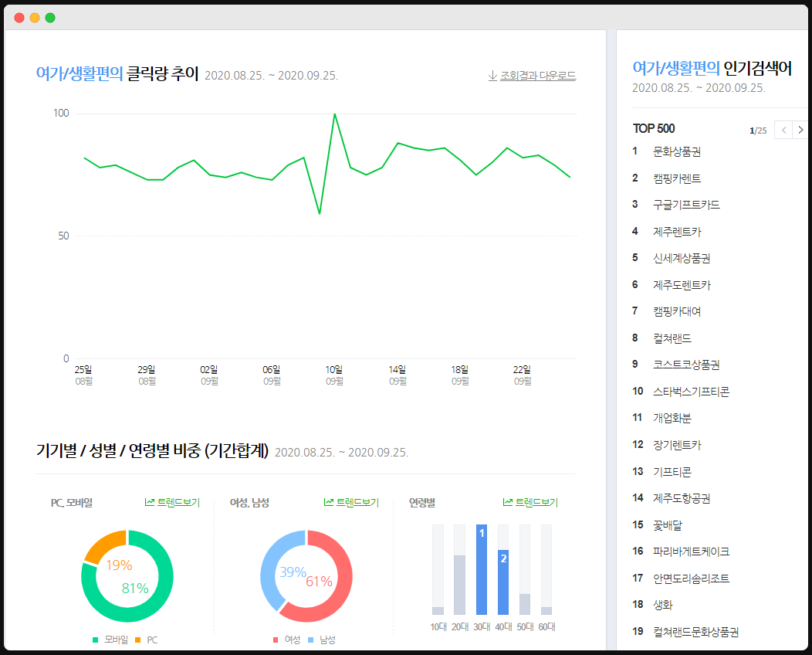Click the 60대 age bar
Screen dimensions: 812x655
pos(546,611)
